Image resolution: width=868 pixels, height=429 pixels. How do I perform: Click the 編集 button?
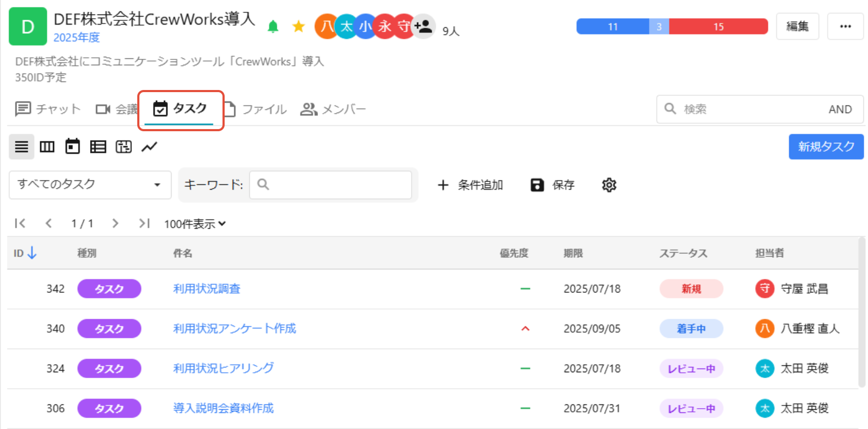click(797, 26)
